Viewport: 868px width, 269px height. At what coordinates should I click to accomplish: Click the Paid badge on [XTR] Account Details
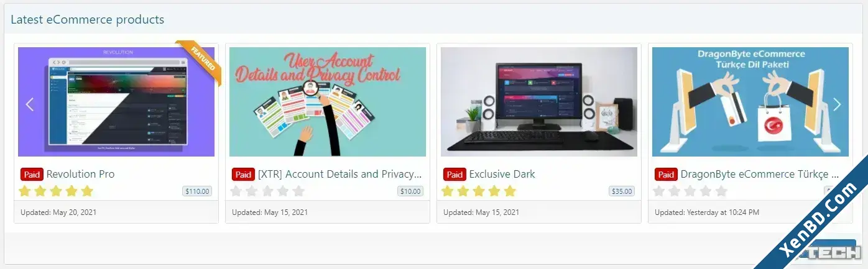tap(243, 175)
